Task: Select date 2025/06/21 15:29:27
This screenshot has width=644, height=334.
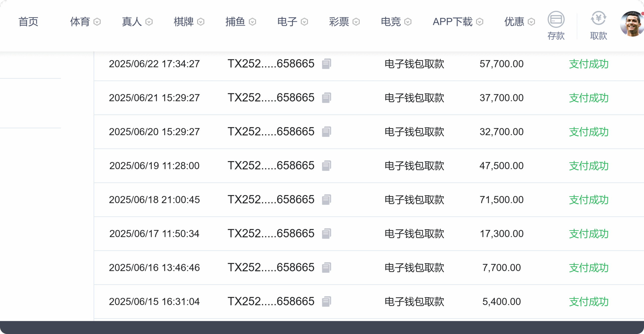Action: tap(154, 98)
